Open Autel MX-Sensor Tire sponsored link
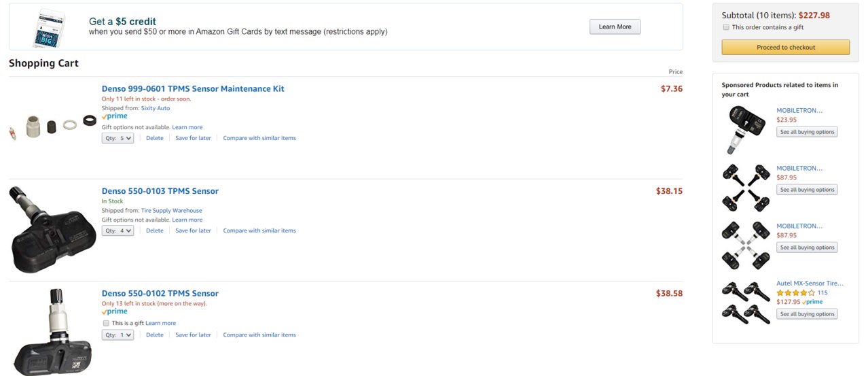Screen dimensions: 868x376 pyautogui.click(x=810, y=284)
